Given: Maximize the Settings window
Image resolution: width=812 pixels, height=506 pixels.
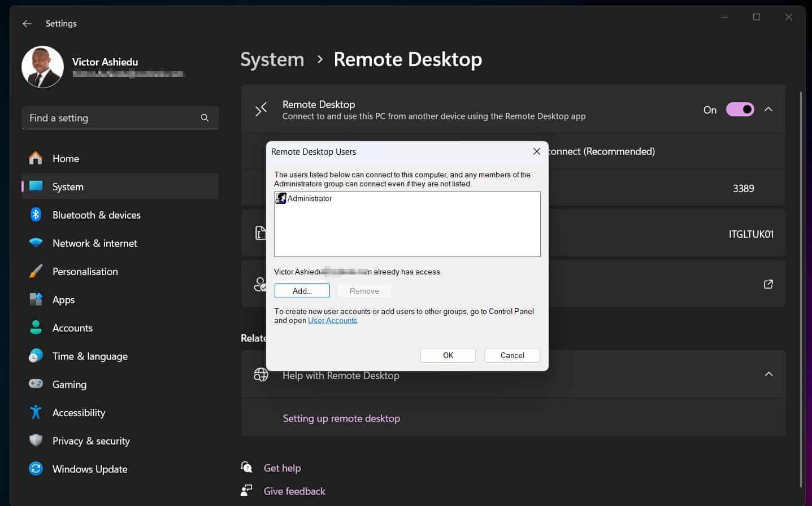Looking at the screenshot, I should [x=757, y=18].
